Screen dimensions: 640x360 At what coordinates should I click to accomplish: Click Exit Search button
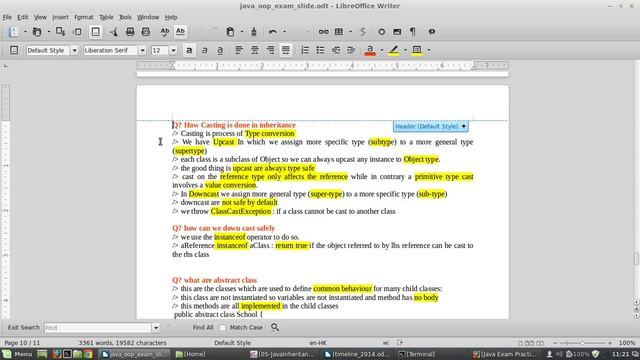24,327
